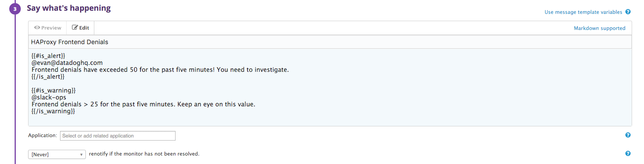Switch to the Preview tab

click(47, 28)
